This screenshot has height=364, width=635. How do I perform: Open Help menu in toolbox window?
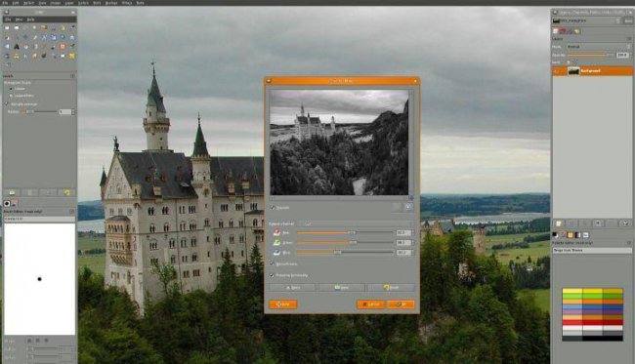31,19
